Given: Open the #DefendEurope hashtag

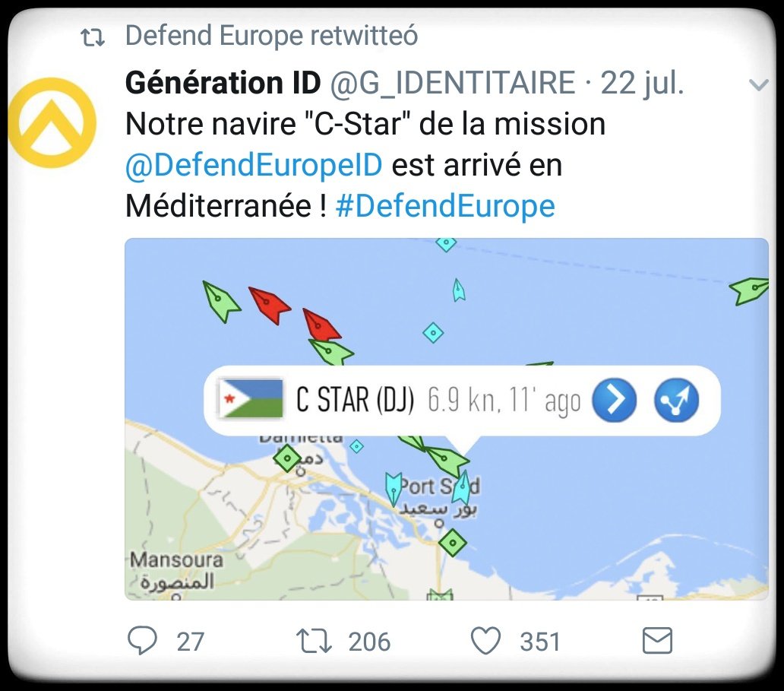Looking at the screenshot, I should (445, 206).
